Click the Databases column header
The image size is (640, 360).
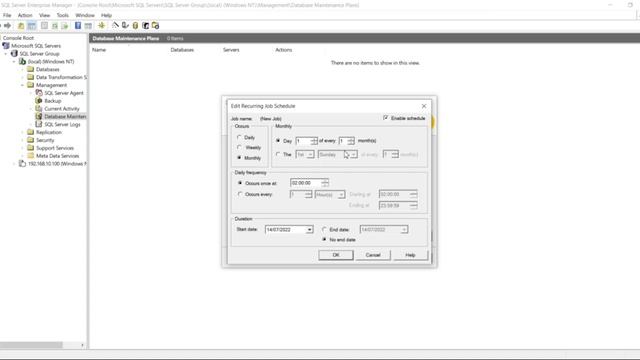182,50
